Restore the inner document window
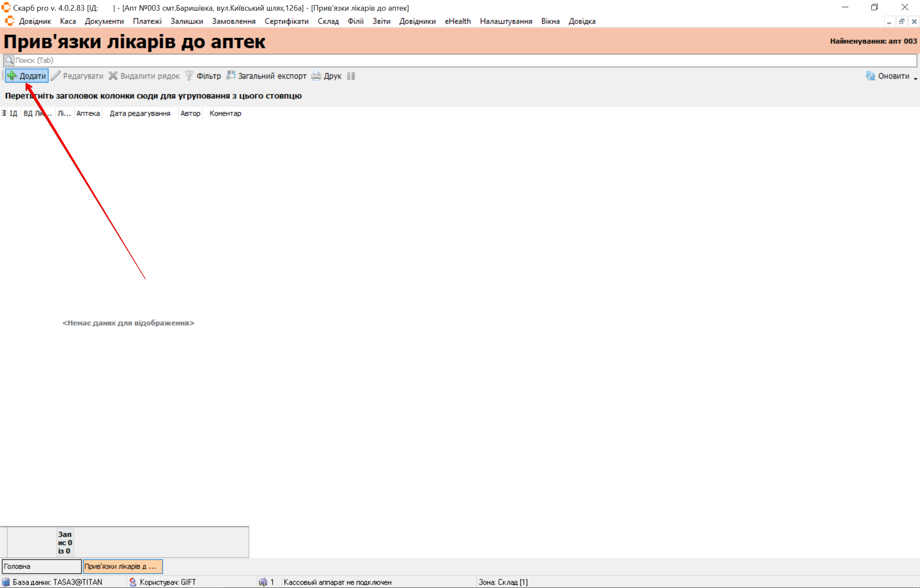This screenshot has height=588, width=920. [x=901, y=21]
